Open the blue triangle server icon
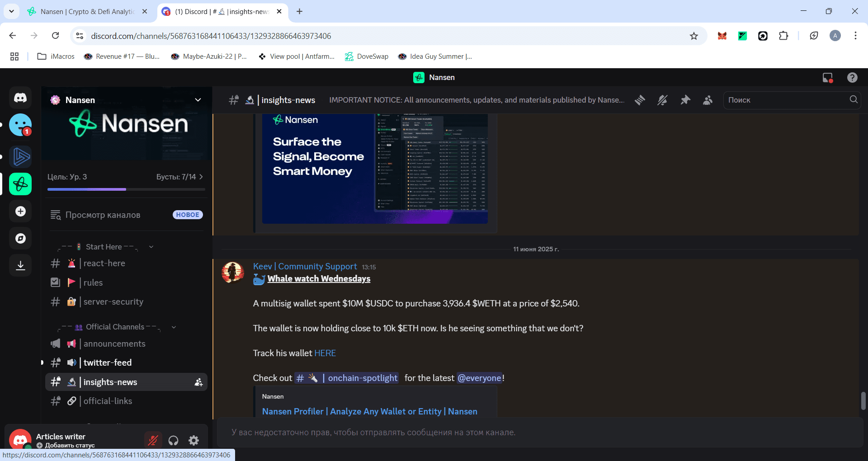Screen dimensions: 868x461 20,157
